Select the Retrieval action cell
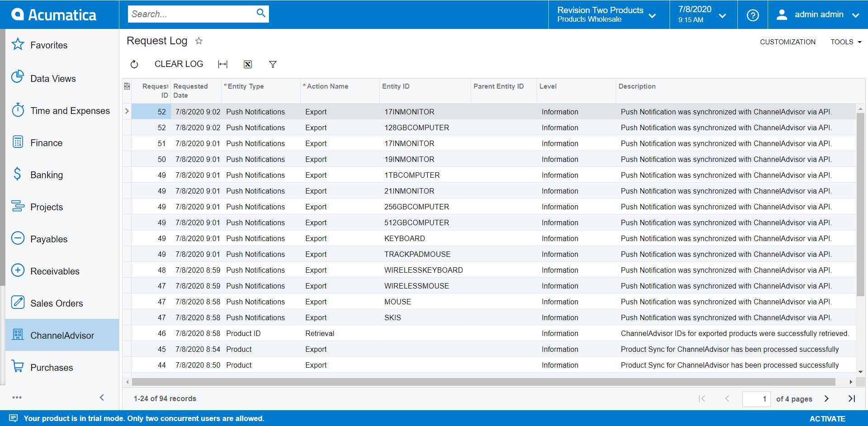The image size is (868, 426). 340,333
